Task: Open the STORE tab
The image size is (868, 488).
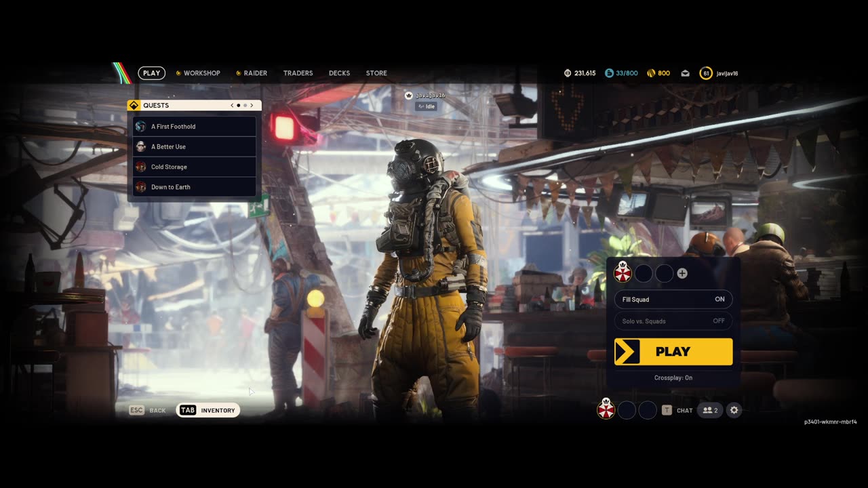Action: coord(376,73)
